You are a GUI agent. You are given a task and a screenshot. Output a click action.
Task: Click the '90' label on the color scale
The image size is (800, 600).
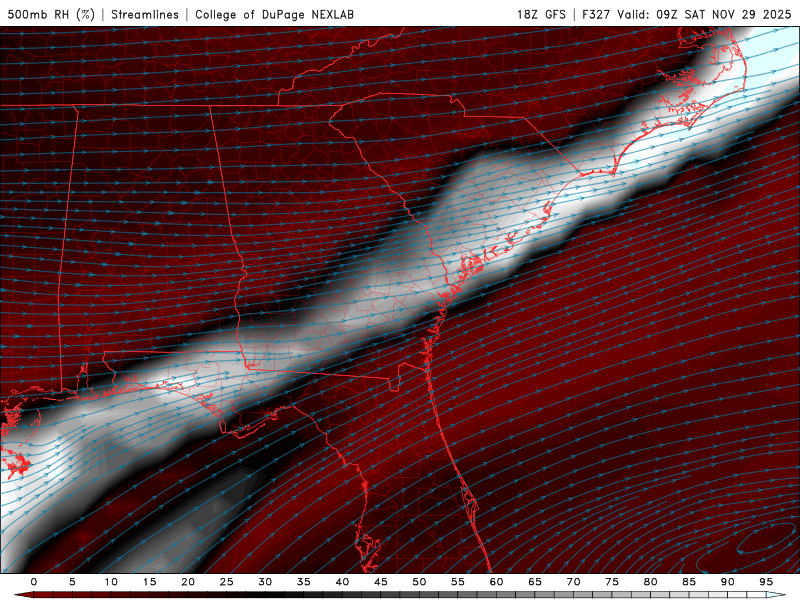727,582
